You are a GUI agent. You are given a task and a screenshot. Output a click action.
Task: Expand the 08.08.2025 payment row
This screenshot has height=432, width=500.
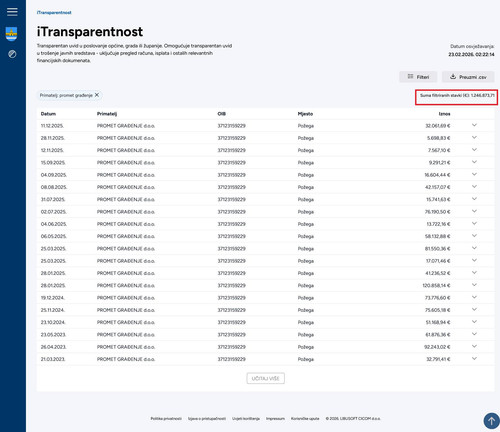474,187
